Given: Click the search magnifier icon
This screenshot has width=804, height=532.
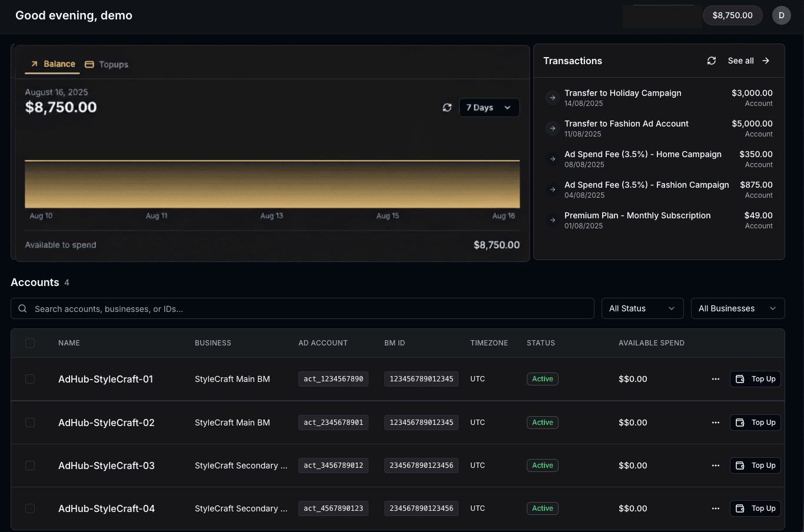Looking at the screenshot, I should coord(22,308).
